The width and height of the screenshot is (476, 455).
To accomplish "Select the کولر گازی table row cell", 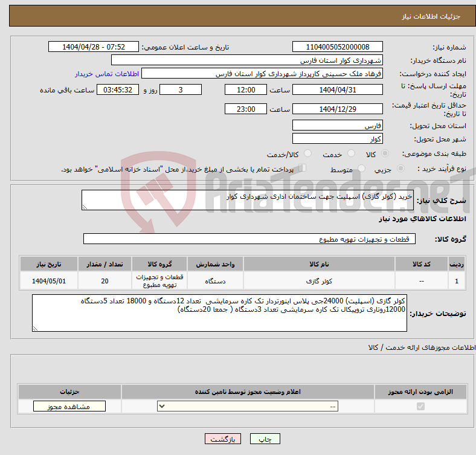I will pos(318,282).
